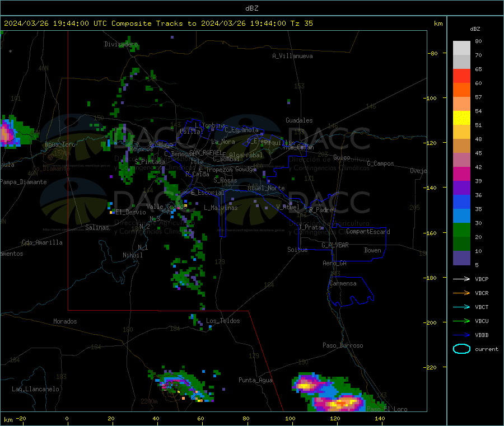Click the L_Malvinas map label
The height and width of the screenshot is (426, 504).
(221, 208)
